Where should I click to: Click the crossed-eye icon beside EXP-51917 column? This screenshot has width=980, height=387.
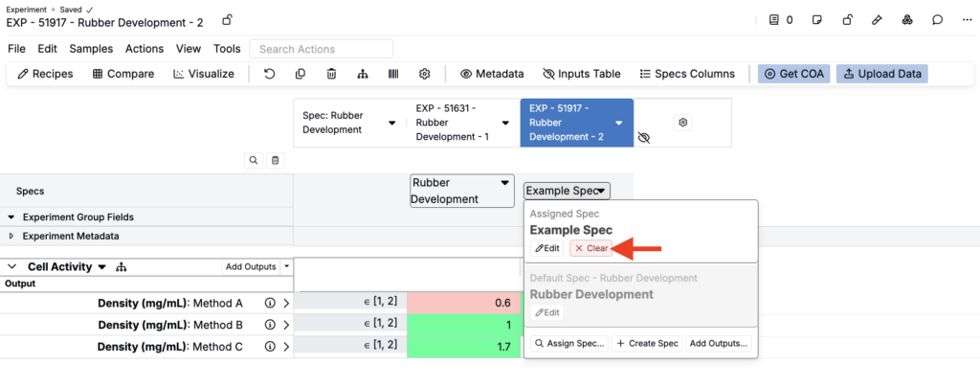(x=644, y=138)
